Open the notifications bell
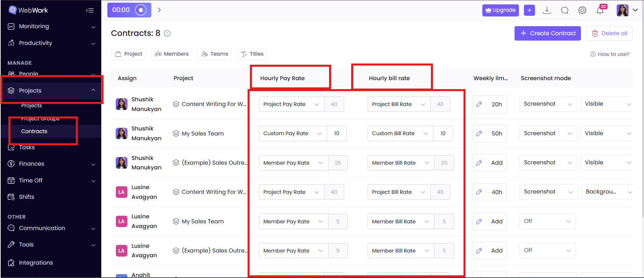644x278 pixels. point(600,10)
